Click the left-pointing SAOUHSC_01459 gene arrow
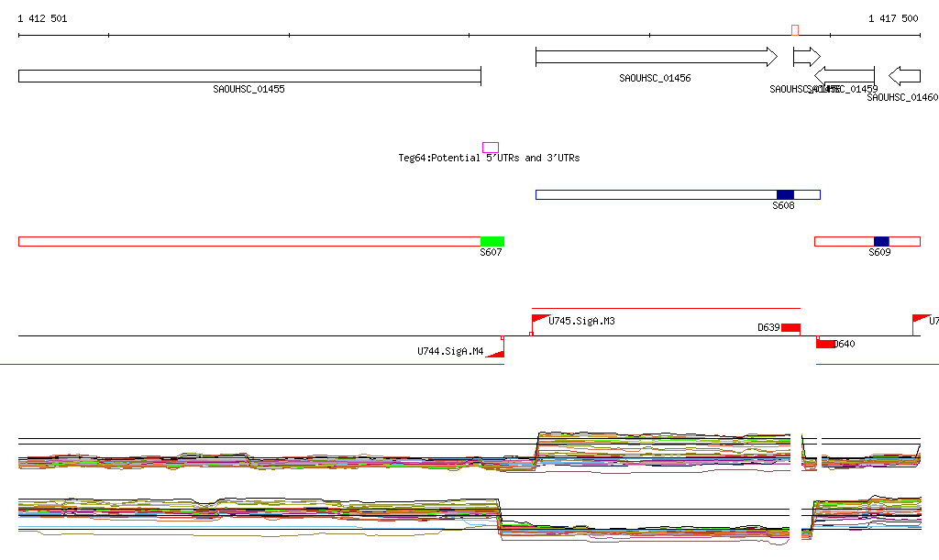The image size is (939, 560). 845,76
